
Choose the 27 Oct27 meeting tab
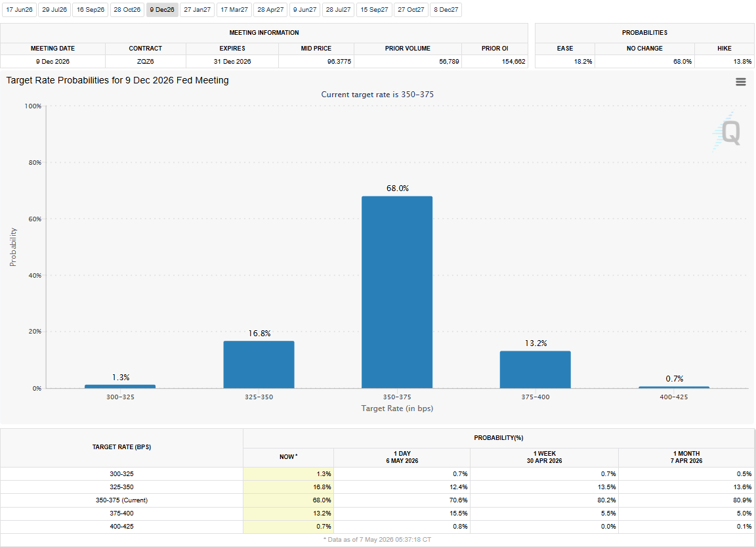pos(411,10)
